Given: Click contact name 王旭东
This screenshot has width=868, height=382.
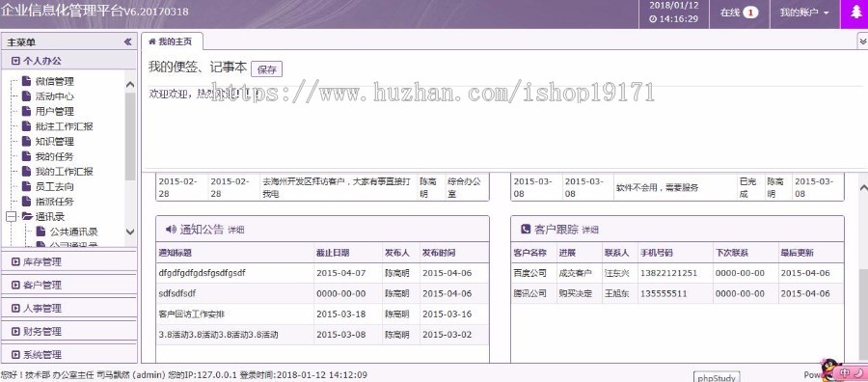Looking at the screenshot, I should (616, 293).
